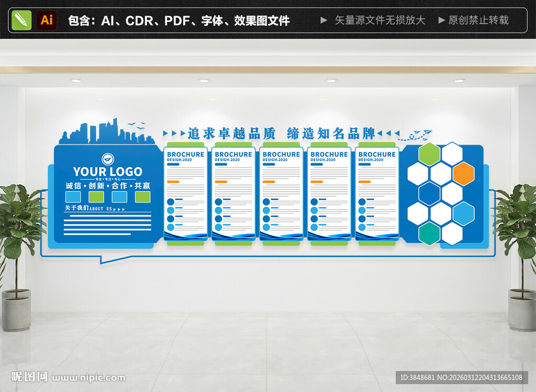Click the blue square under 合作
Screen dimensions: 536x392
[119, 197]
